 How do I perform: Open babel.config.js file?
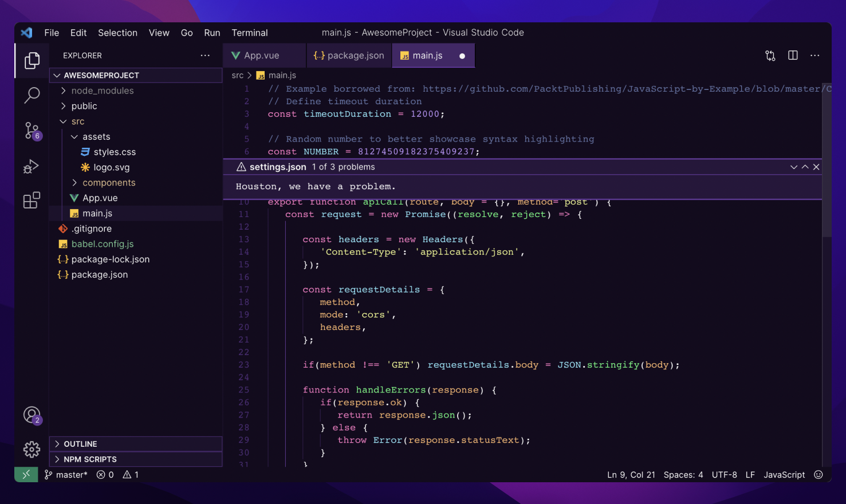pos(136,244)
